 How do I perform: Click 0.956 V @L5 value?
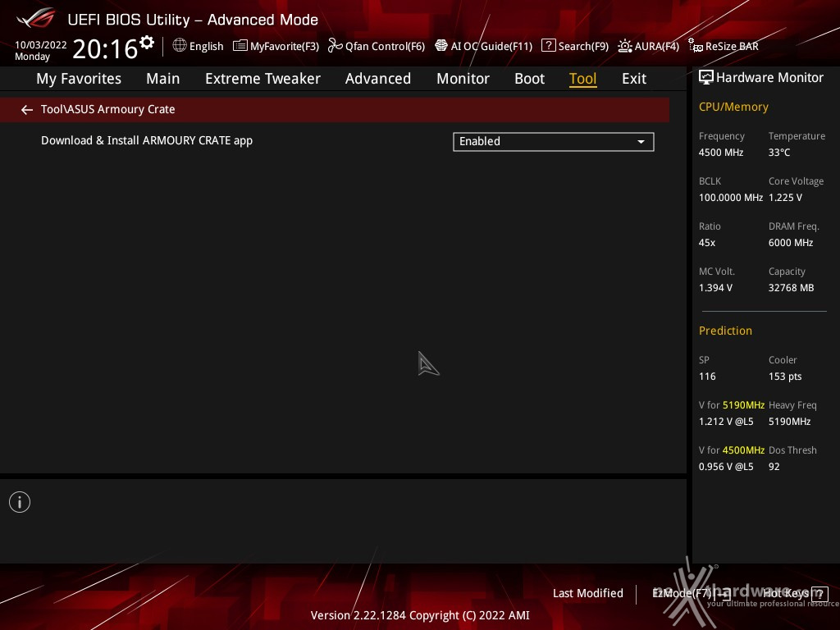(x=726, y=466)
